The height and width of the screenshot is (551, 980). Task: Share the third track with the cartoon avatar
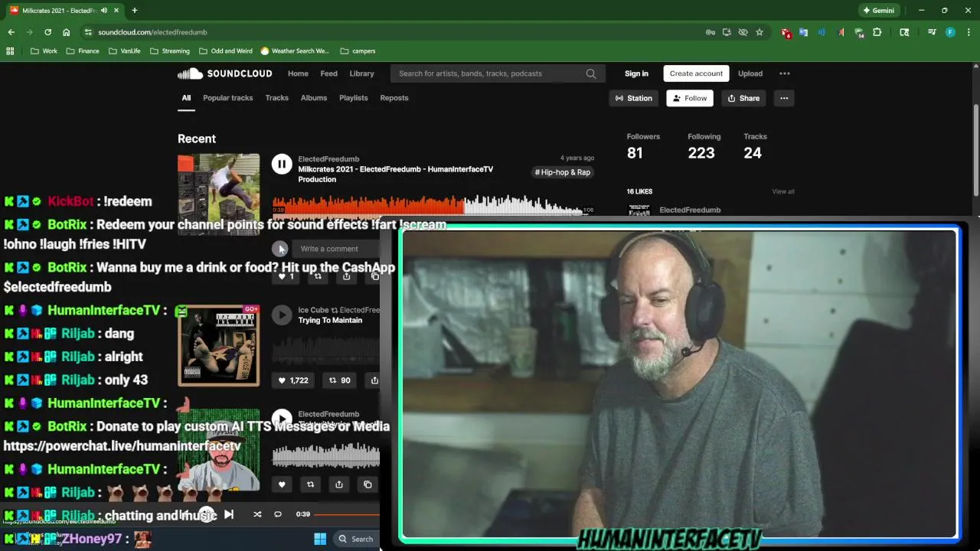[338, 484]
